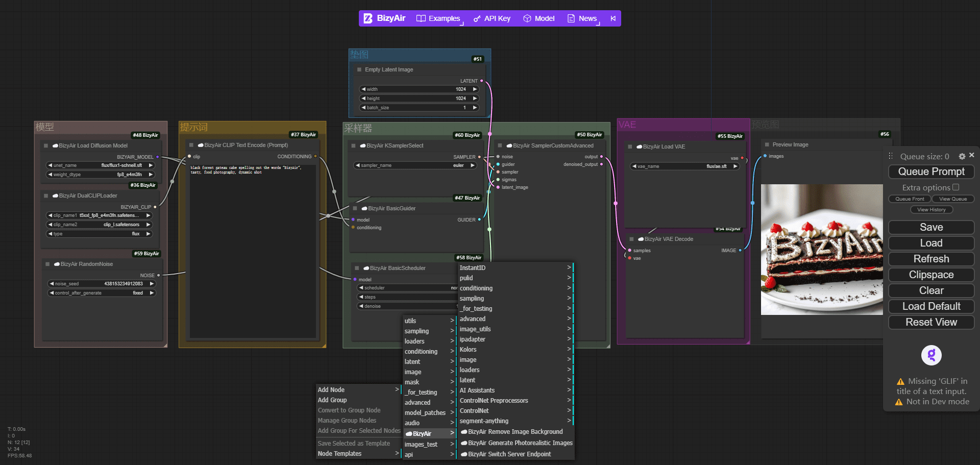Collapse the Preview Image node
Screen dimensions: 980x465
point(767,144)
